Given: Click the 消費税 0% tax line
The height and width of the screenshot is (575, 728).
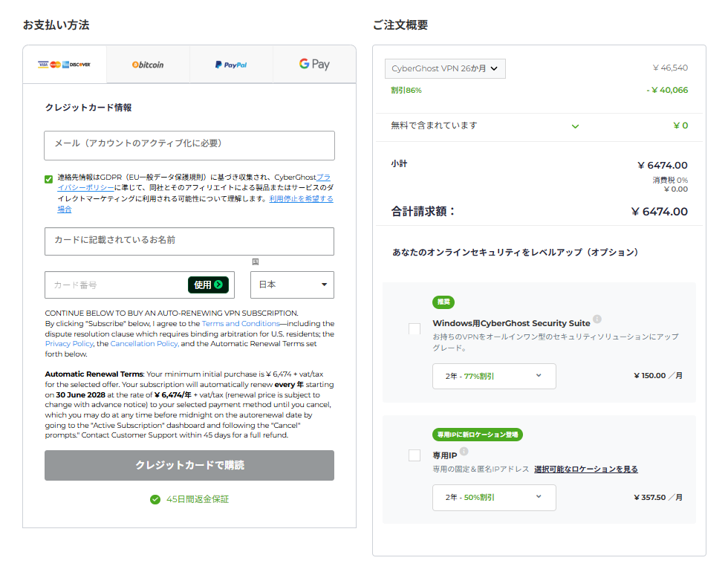Looking at the screenshot, I should (x=670, y=181).
